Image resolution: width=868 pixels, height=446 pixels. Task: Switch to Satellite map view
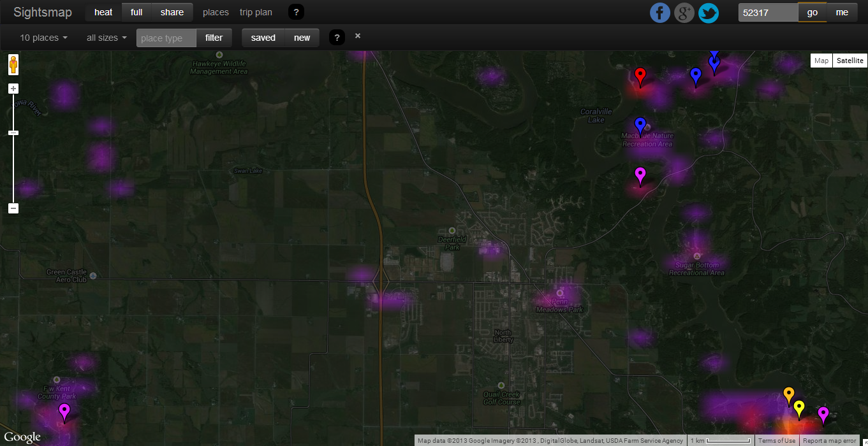[850, 61]
